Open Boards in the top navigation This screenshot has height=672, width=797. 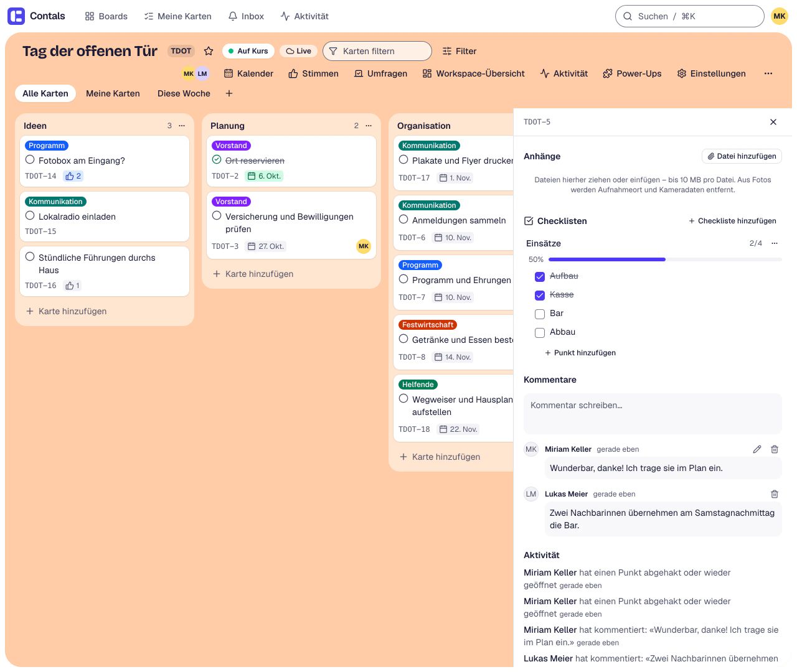click(106, 16)
